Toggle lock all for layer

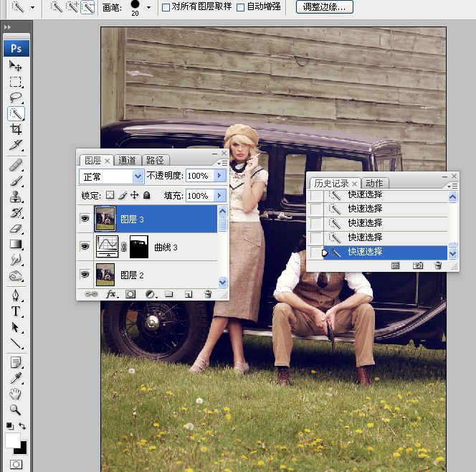click(x=147, y=195)
